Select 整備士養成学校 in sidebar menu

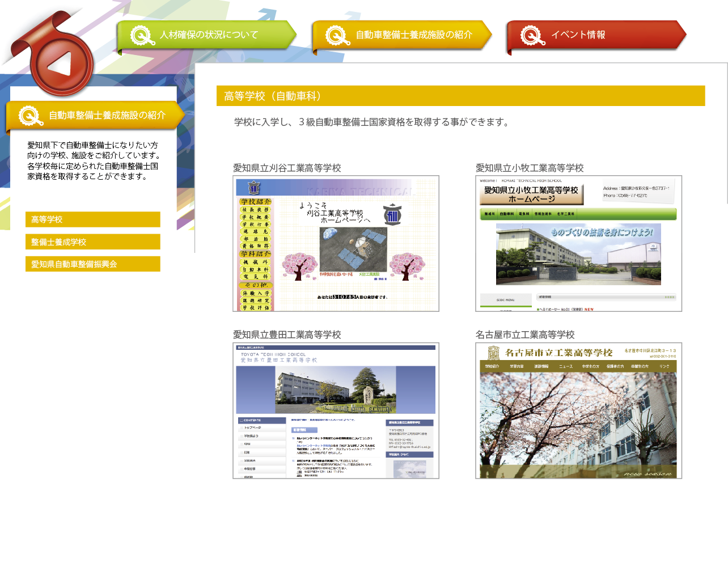(x=93, y=242)
